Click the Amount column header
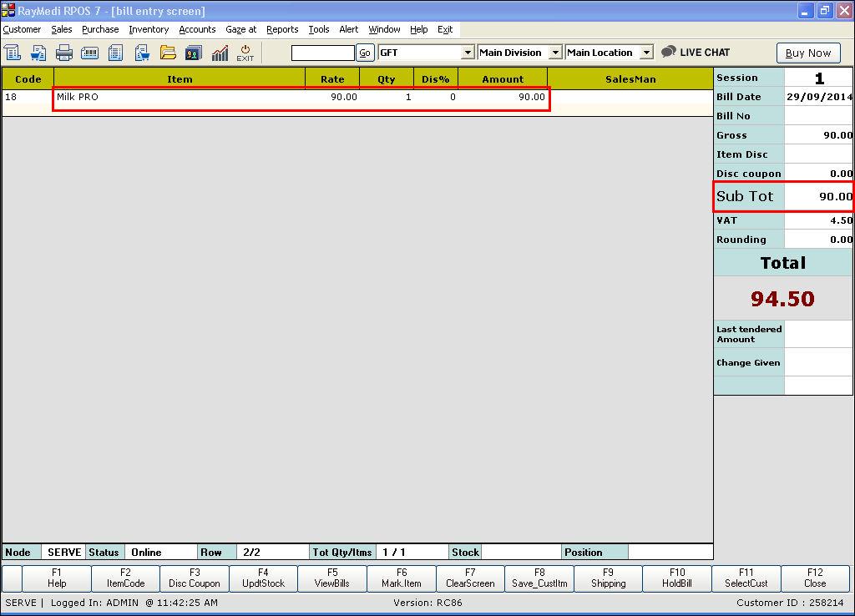This screenshot has width=855, height=616. pyautogui.click(x=502, y=79)
